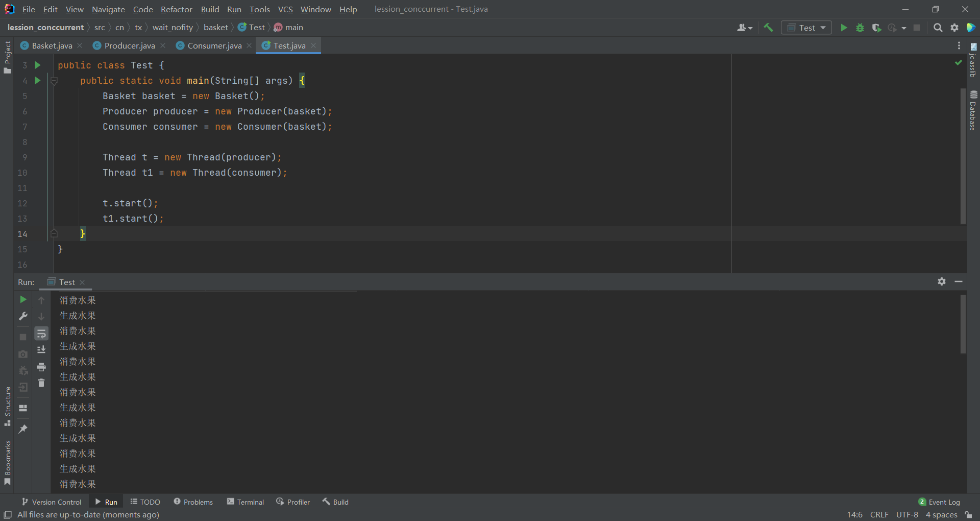This screenshot has height=521, width=980.
Task: Close the Test.java editor tab
Action: (313, 45)
